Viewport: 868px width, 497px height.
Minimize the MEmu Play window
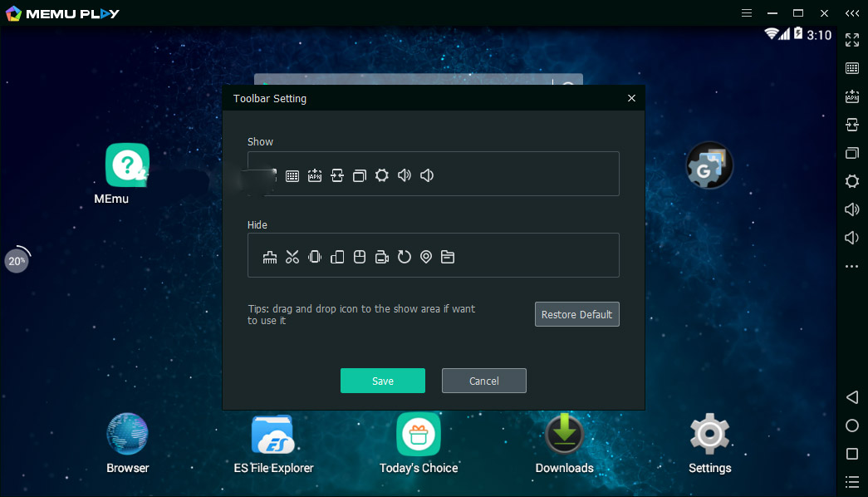[772, 12]
